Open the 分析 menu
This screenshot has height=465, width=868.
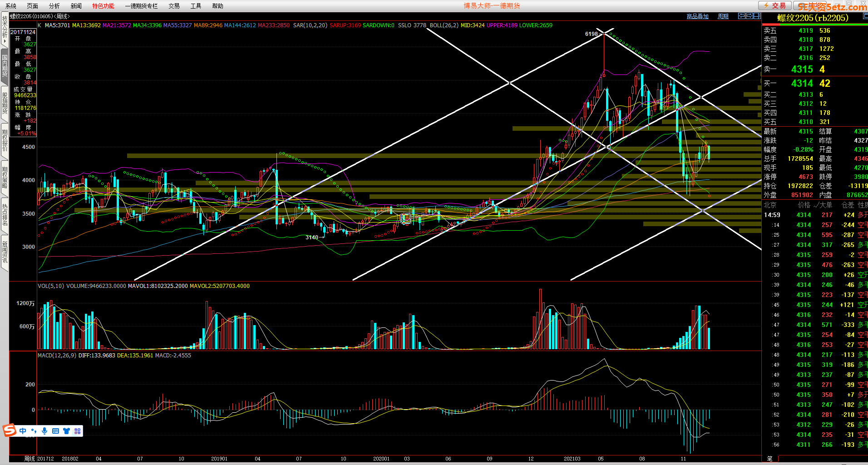click(54, 6)
